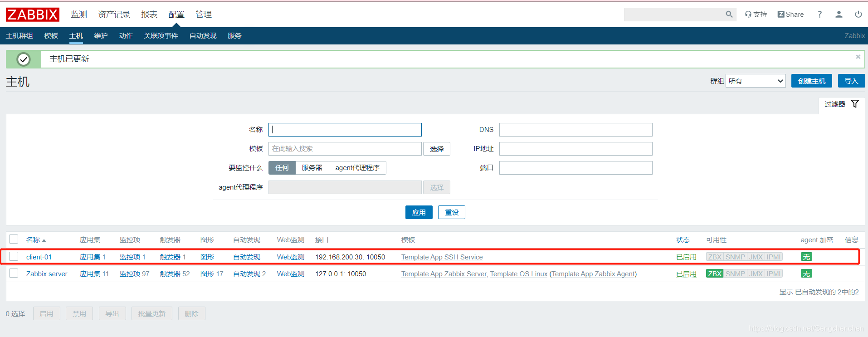Choose 任何 monitoring option
The height and width of the screenshot is (337, 868).
click(x=282, y=168)
